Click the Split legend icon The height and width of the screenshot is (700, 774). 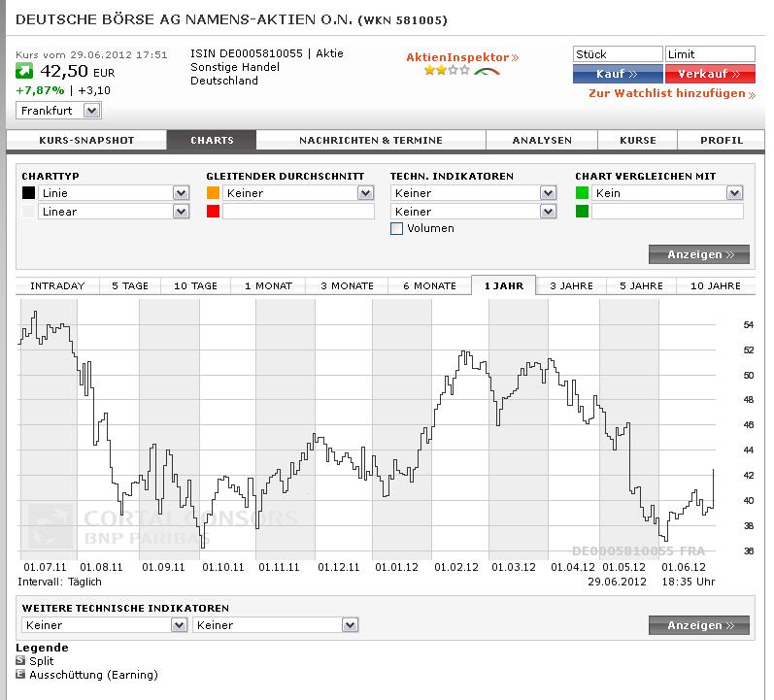tap(20, 660)
